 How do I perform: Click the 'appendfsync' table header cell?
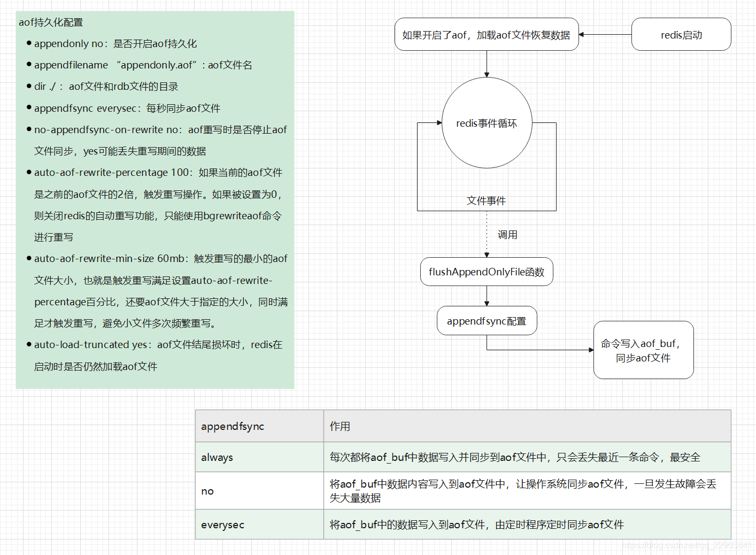click(259, 426)
